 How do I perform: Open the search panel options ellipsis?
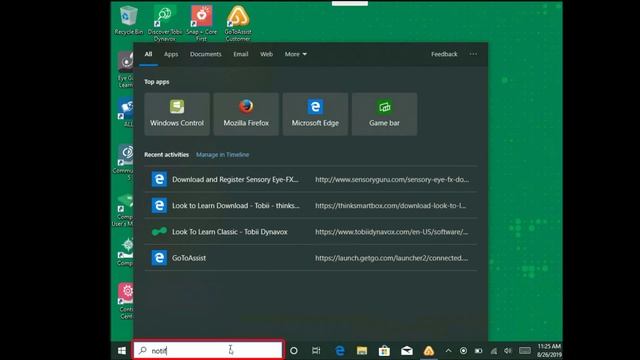[473, 54]
